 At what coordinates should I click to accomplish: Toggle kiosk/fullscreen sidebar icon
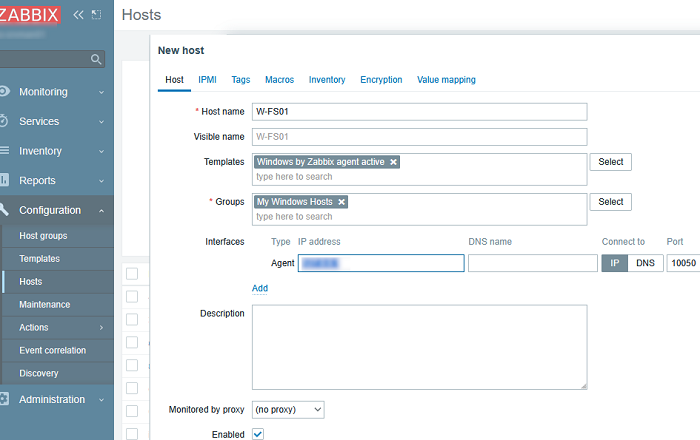click(96, 15)
